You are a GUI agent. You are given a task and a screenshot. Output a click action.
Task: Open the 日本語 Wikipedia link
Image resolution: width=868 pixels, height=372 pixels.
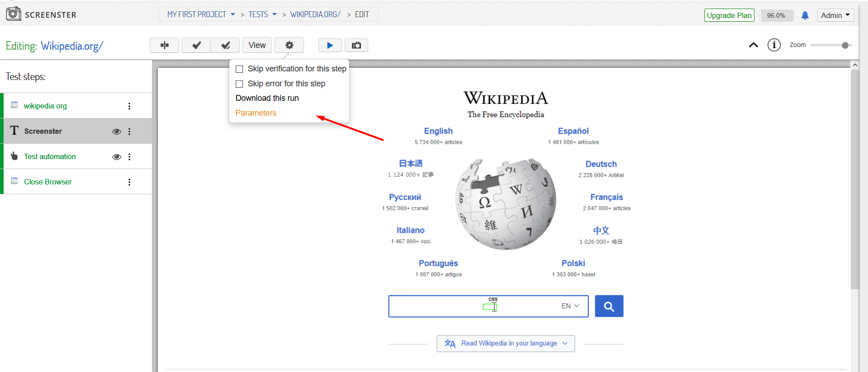click(411, 164)
